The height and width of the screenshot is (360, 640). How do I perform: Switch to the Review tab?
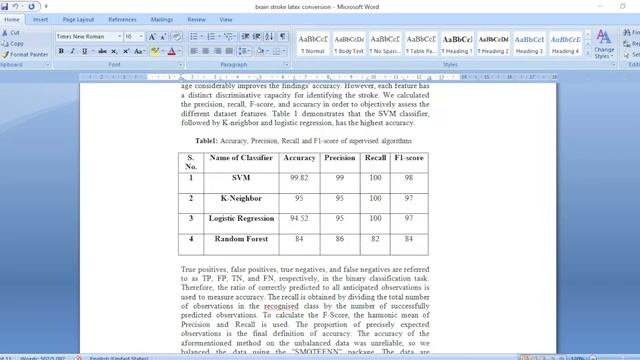[196, 20]
